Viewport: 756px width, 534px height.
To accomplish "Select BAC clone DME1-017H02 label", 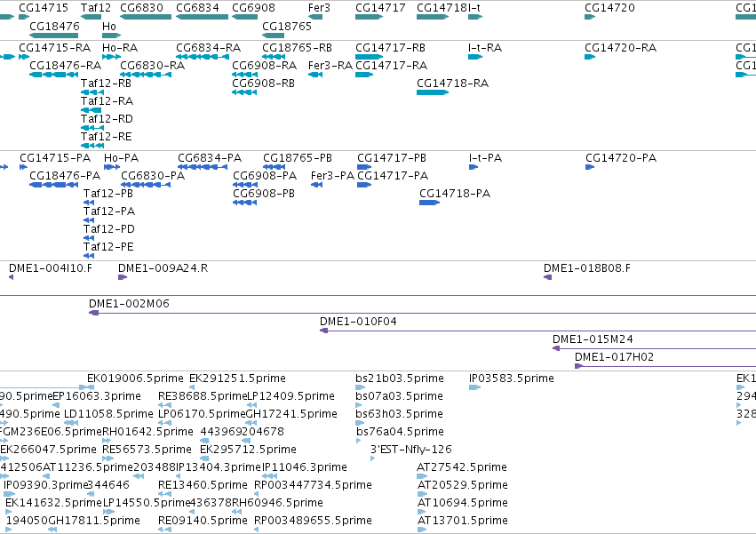I will 614,357.
